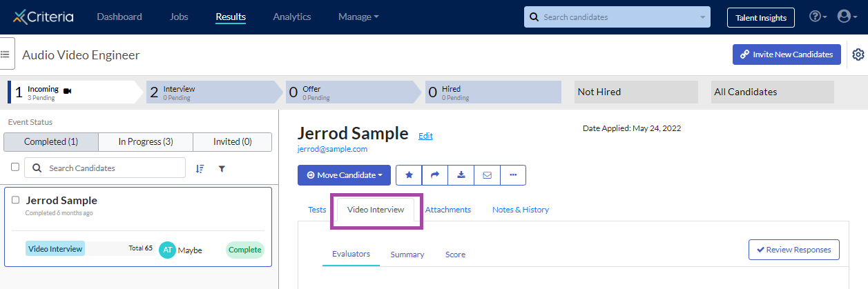Click the Edit link beside candidate name
The height and width of the screenshot is (289, 868).
pos(425,136)
